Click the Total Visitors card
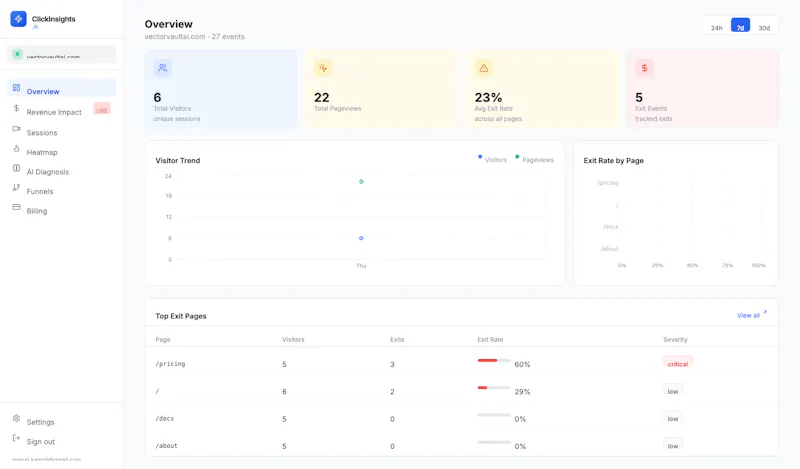This screenshot has width=800, height=469. pyautogui.click(x=221, y=88)
